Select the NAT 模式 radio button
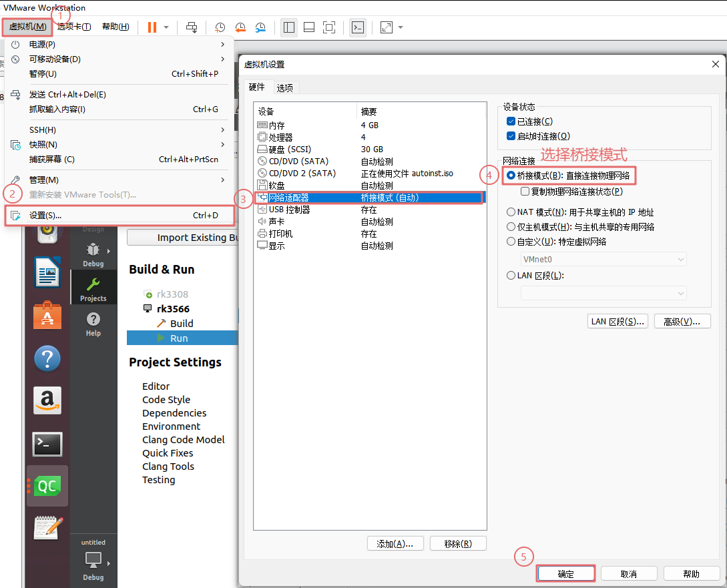The width and height of the screenshot is (727, 588). 511,212
